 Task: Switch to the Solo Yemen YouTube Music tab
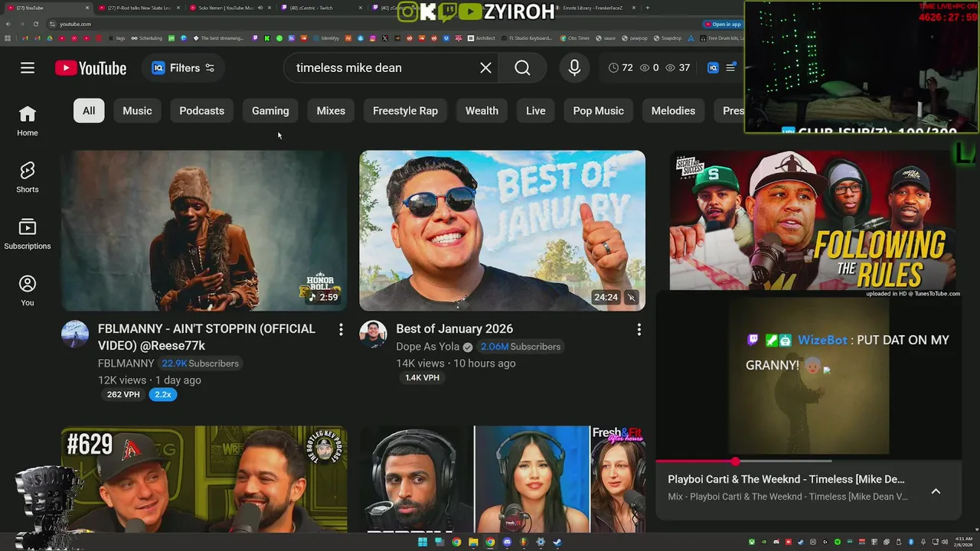pyautogui.click(x=228, y=8)
